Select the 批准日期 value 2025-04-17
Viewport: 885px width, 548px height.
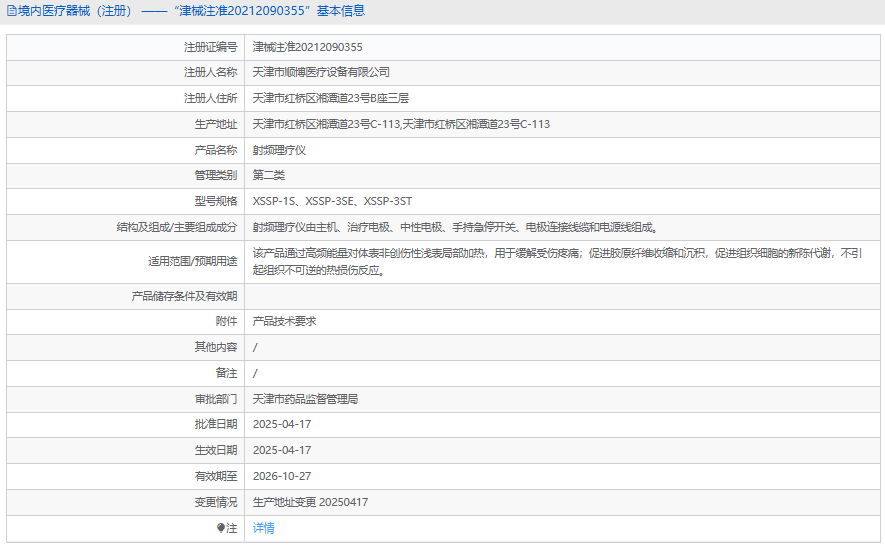(x=282, y=424)
